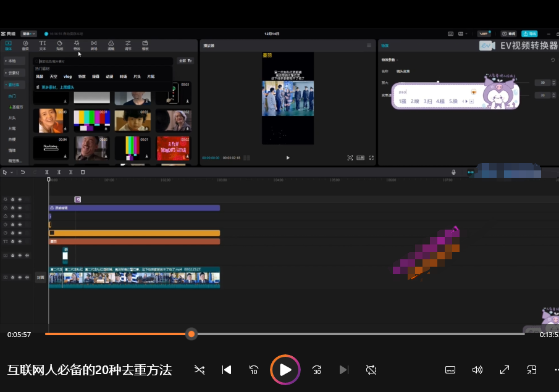This screenshot has height=392, width=559.
Task: Select the vlog search suggestion tag
Action: pyautogui.click(x=67, y=77)
